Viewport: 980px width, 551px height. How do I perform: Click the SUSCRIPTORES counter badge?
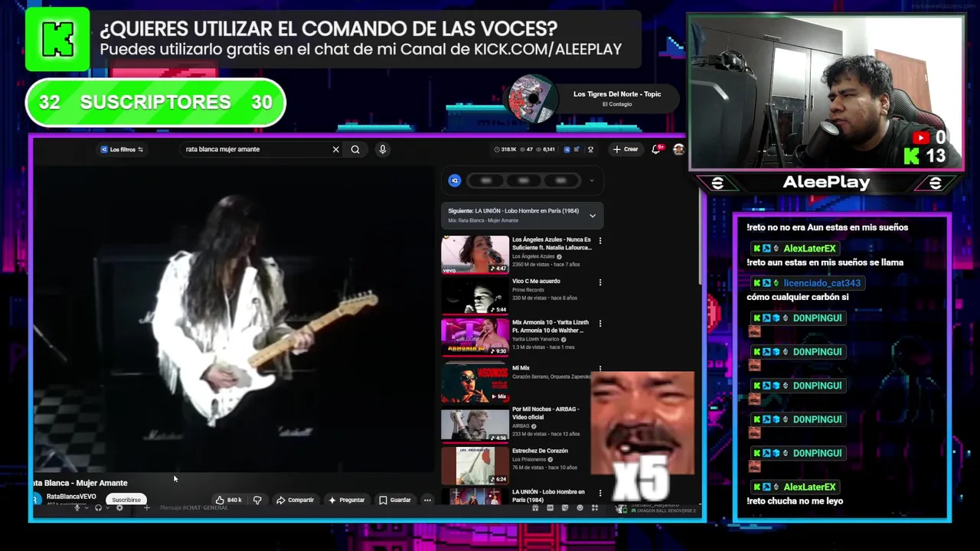pos(155,102)
